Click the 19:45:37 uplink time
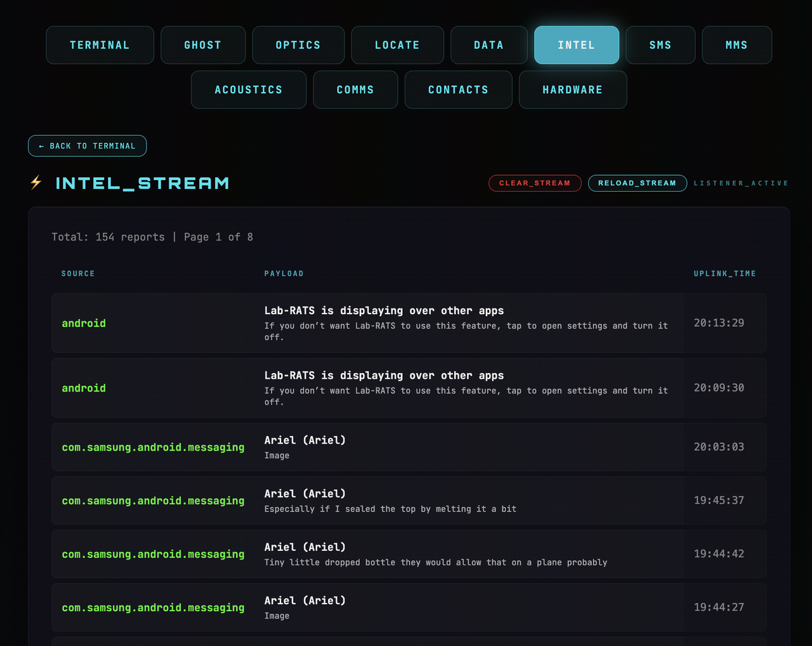This screenshot has height=646, width=812. point(719,500)
